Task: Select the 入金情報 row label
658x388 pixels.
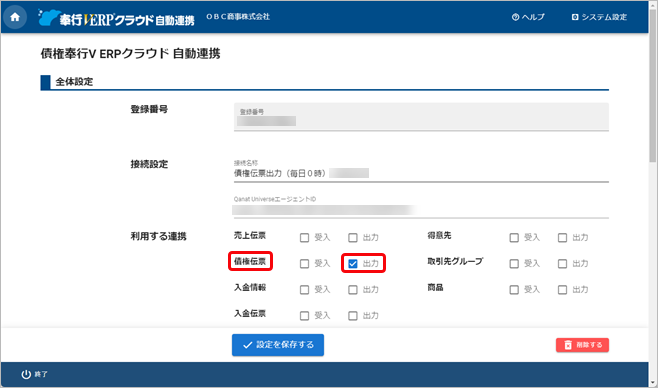Action: 250,287
